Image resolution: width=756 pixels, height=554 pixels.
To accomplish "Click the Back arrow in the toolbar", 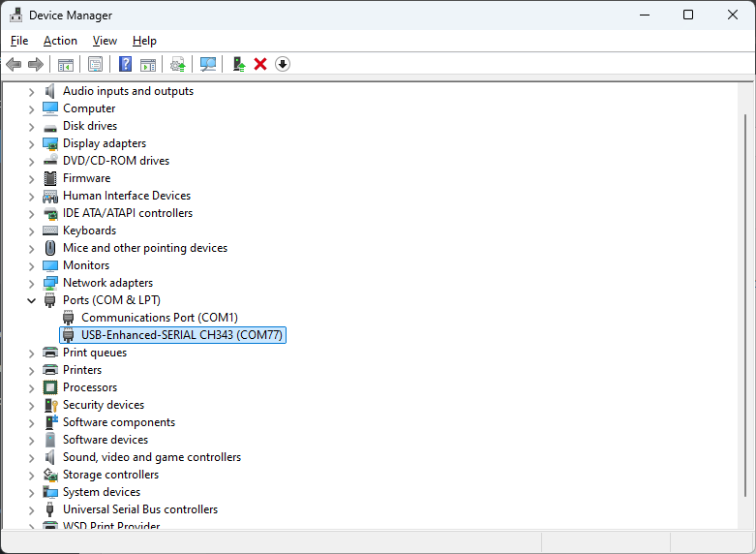I will 14,64.
